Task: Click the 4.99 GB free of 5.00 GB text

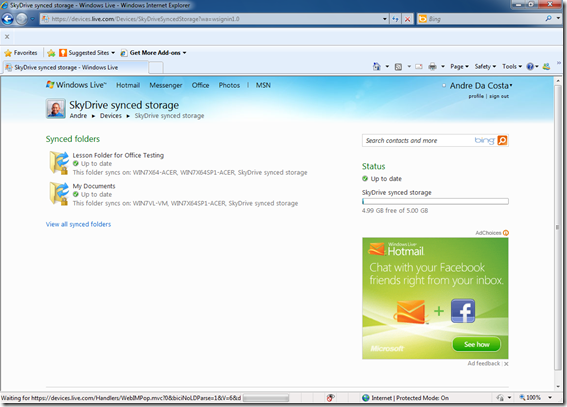Action: pos(395,210)
